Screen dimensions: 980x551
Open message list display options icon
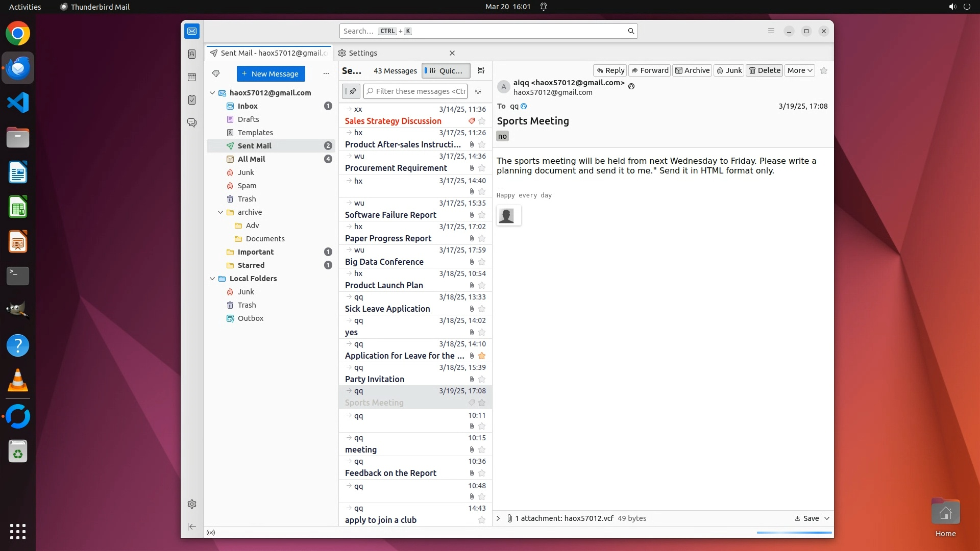pos(481,71)
